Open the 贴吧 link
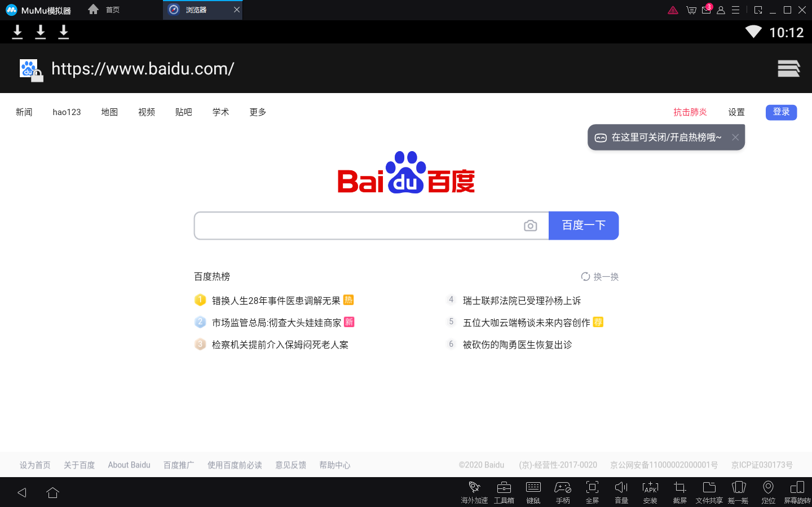 [184, 112]
